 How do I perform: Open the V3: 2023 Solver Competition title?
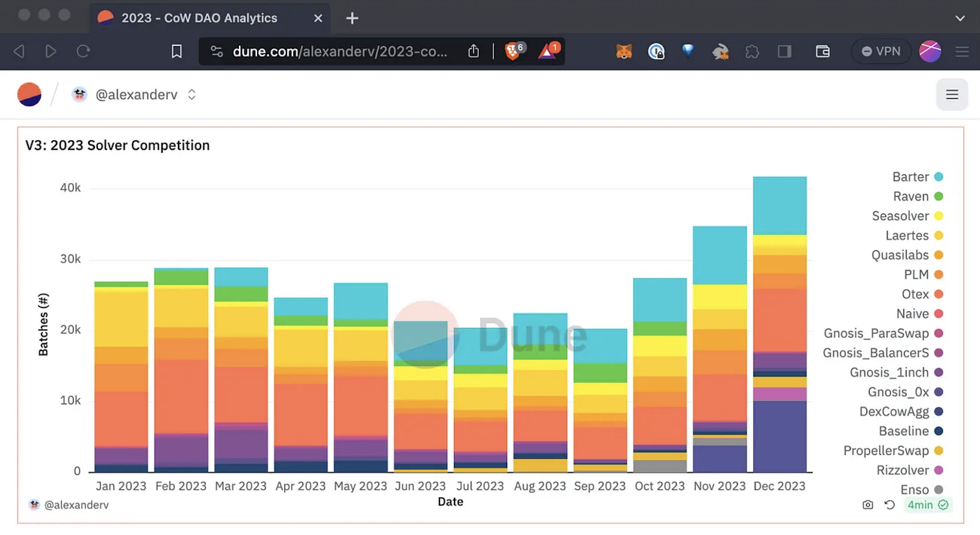[117, 145]
